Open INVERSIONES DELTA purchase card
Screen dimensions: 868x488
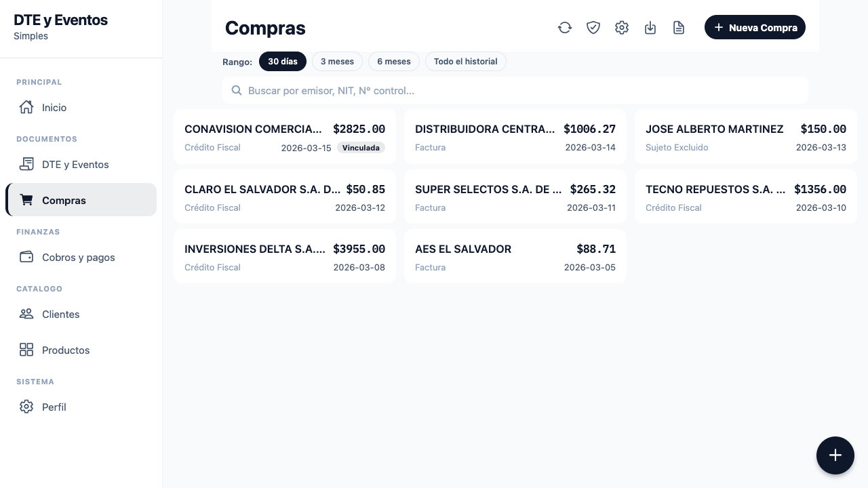coord(285,256)
